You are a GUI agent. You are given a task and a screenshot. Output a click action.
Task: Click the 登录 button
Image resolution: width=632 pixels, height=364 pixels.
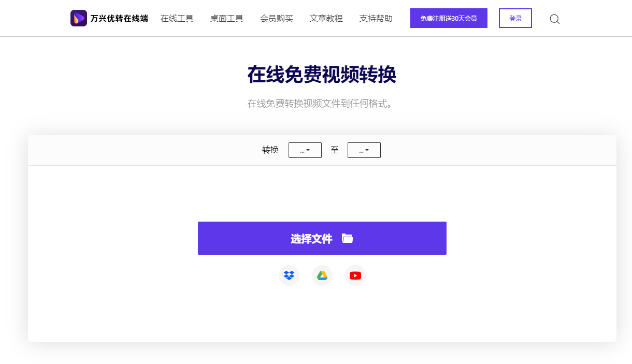tap(515, 18)
